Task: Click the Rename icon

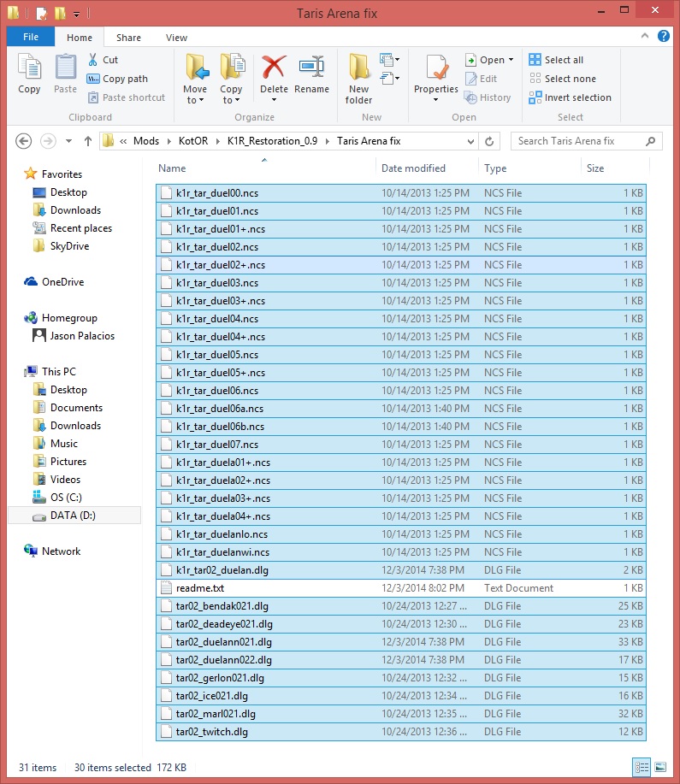Action: 311,67
